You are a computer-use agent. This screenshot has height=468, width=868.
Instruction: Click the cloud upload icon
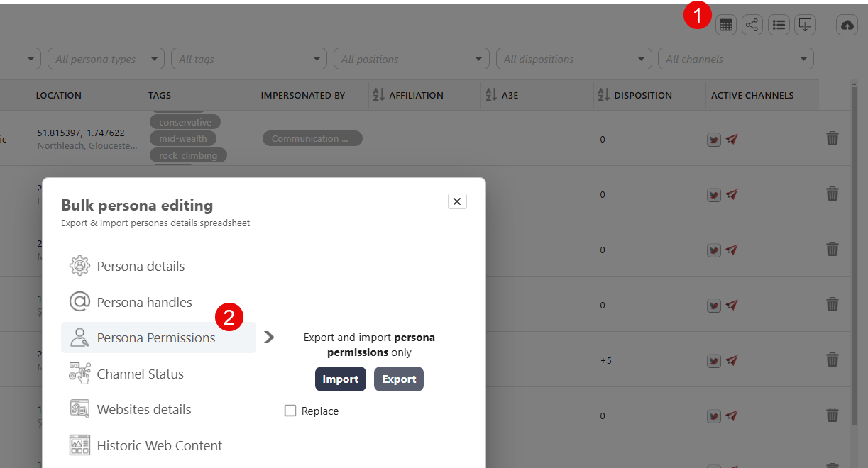(847, 26)
